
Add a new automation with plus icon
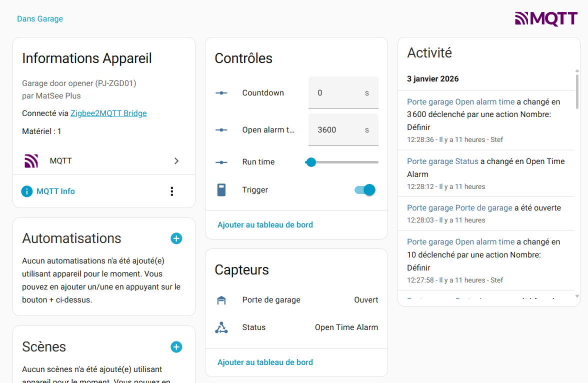point(176,238)
